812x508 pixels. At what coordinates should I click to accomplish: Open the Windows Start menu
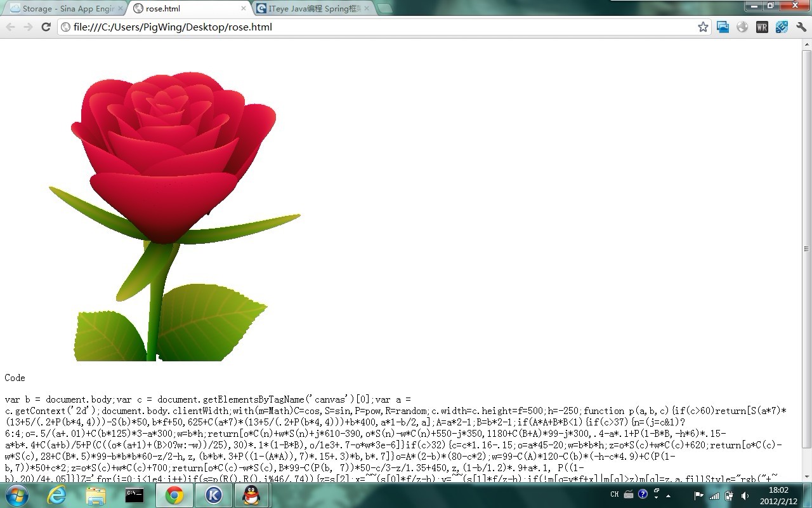(x=16, y=495)
